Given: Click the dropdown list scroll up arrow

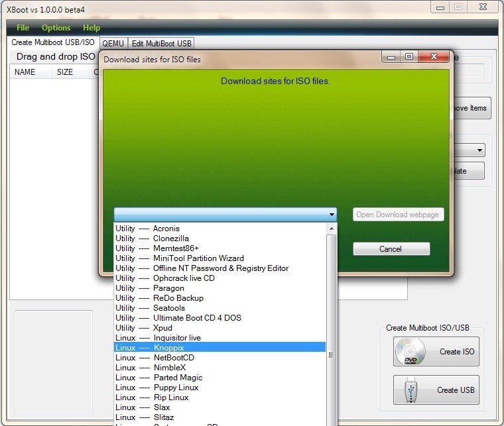Looking at the screenshot, I should [332, 229].
